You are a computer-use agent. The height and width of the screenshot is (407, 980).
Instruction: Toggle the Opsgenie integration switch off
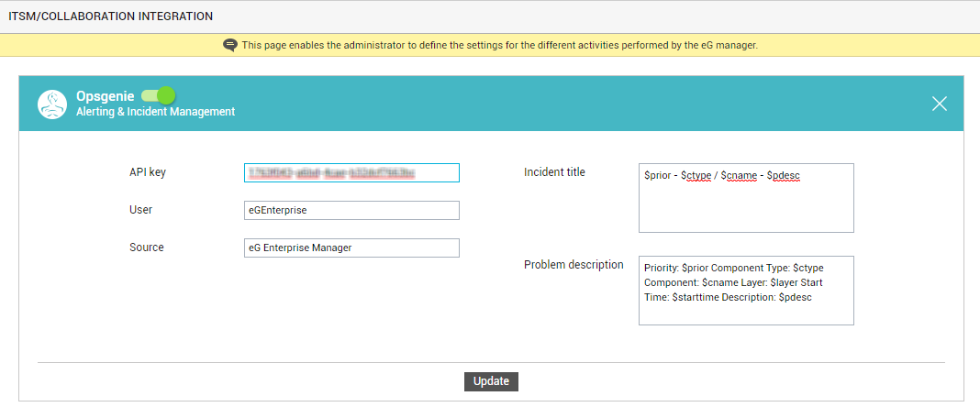(x=158, y=95)
